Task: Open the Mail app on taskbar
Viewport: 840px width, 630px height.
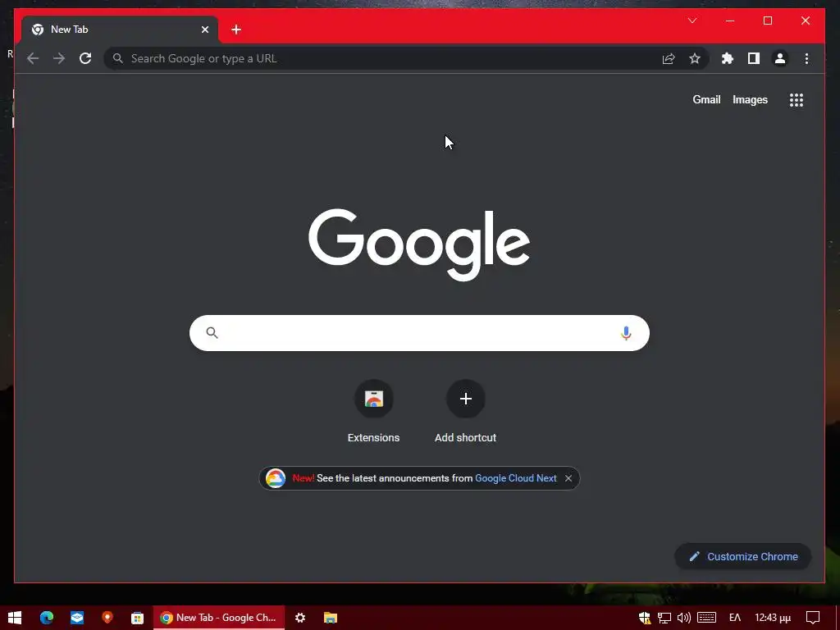Action: (x=77, y=618)
